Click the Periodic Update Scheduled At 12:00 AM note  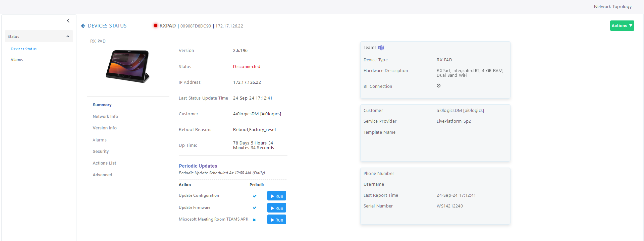pyautogui.click(x=222, y=173)
